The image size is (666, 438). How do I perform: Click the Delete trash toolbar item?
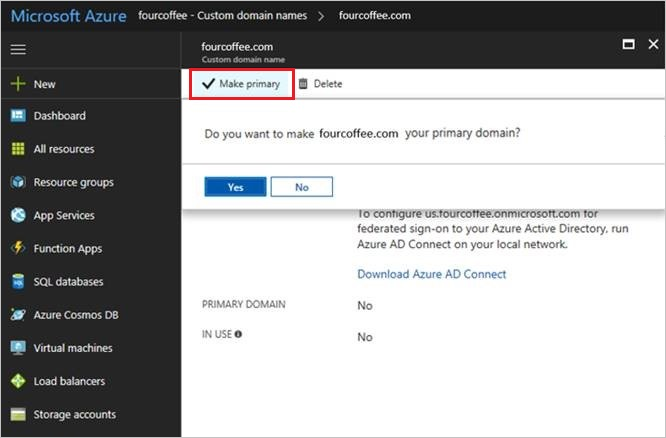(321, 84)
